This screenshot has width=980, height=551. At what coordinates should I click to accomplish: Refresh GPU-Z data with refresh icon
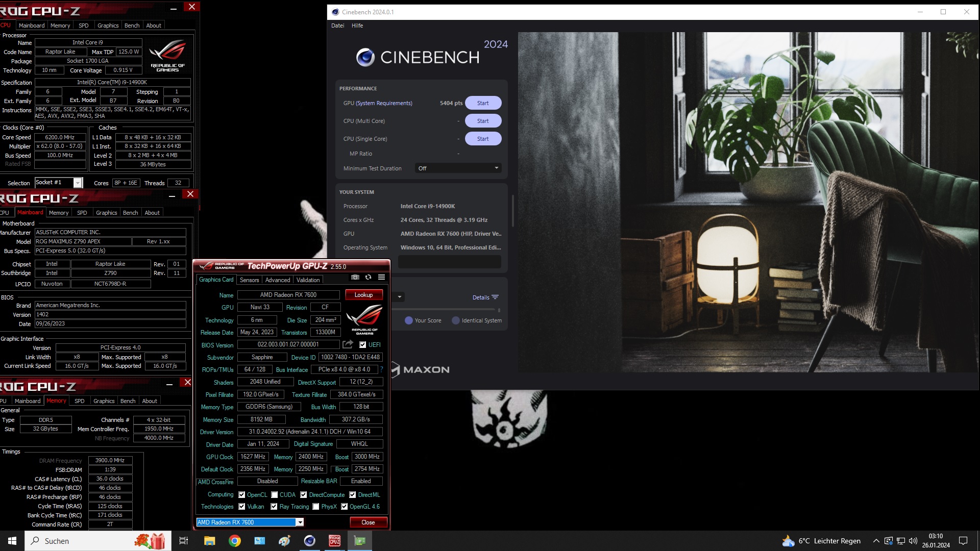point(368,277)
